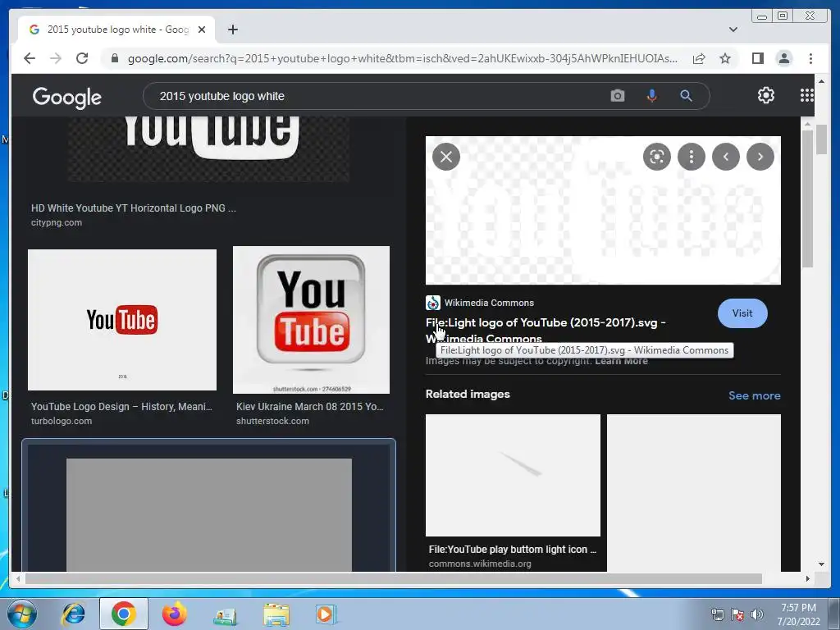Open the preview panel more-options menu
Image resolution: width=840 pixels, height=630 pixels.
click(691, 157)
